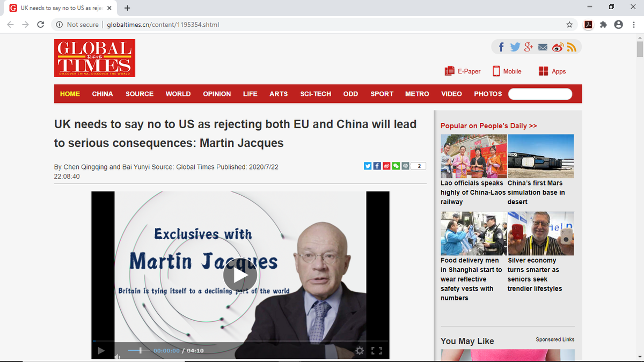Click the video progress bar
This screenshot has height=362, width=644.
tap(240, 341)
